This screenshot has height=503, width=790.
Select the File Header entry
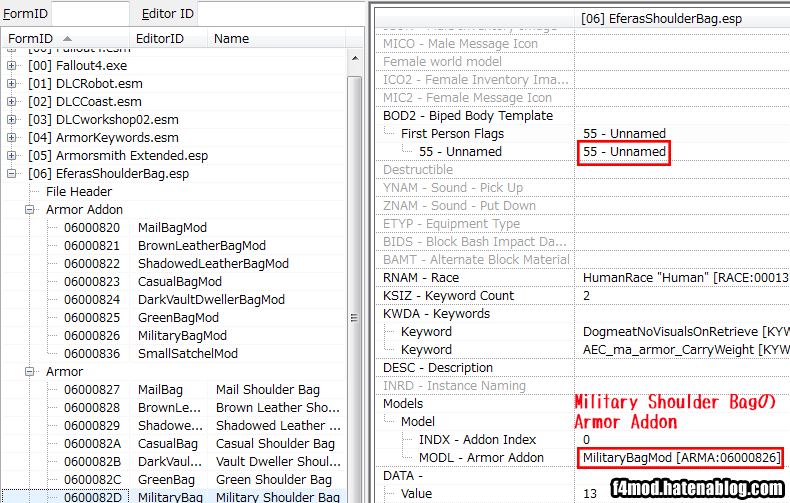[x=79, y=192]
